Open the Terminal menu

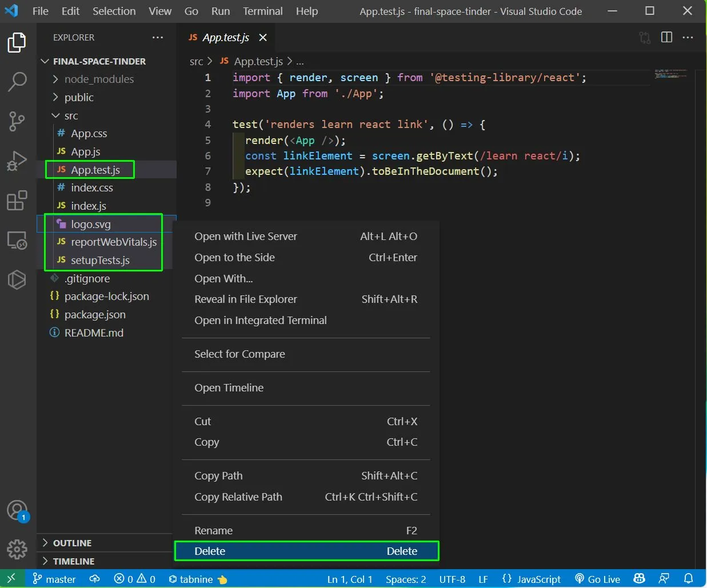(x=263, y=11)
